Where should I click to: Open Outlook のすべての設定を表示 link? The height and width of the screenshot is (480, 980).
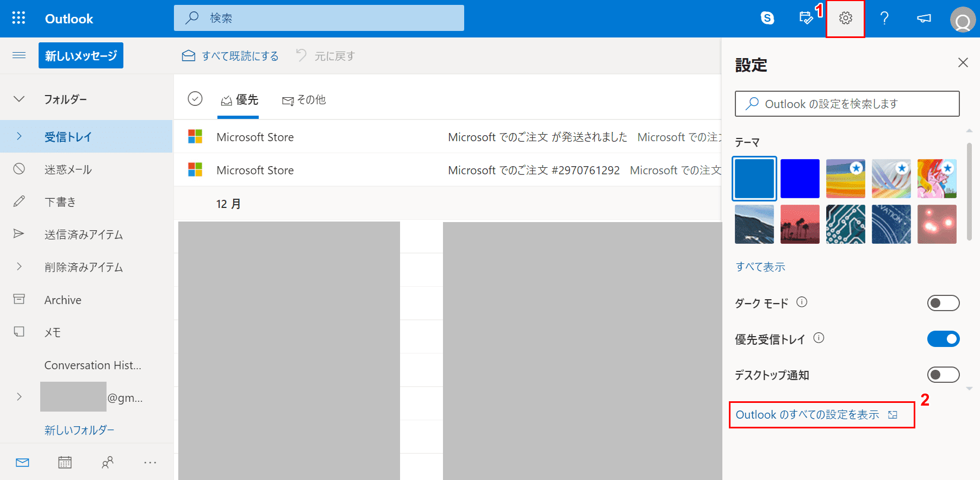[807, 415]
